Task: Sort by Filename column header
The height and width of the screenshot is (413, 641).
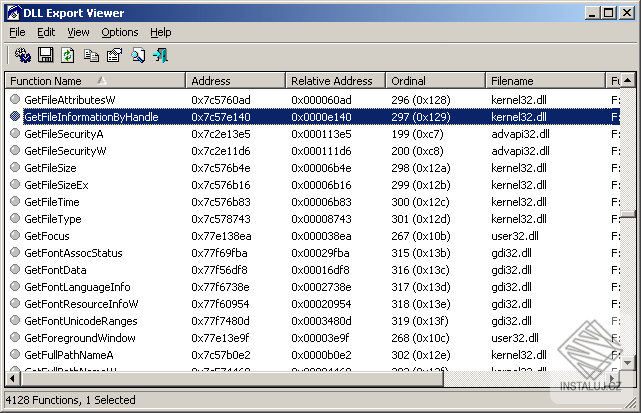Action: point(545,81)
